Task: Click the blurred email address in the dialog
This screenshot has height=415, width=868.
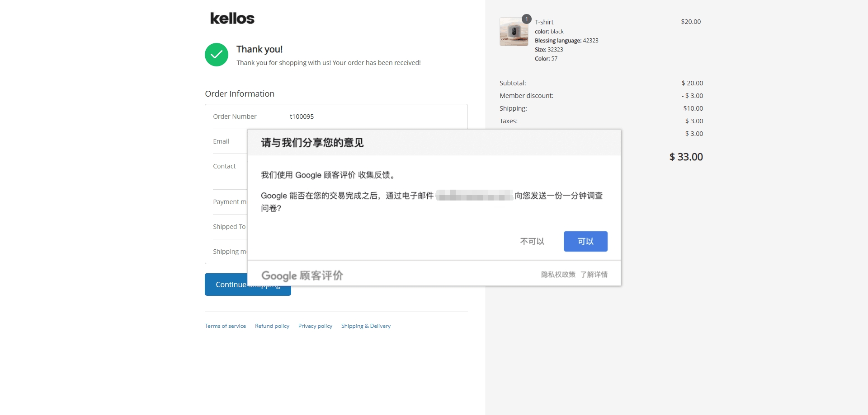Action: 474,196
